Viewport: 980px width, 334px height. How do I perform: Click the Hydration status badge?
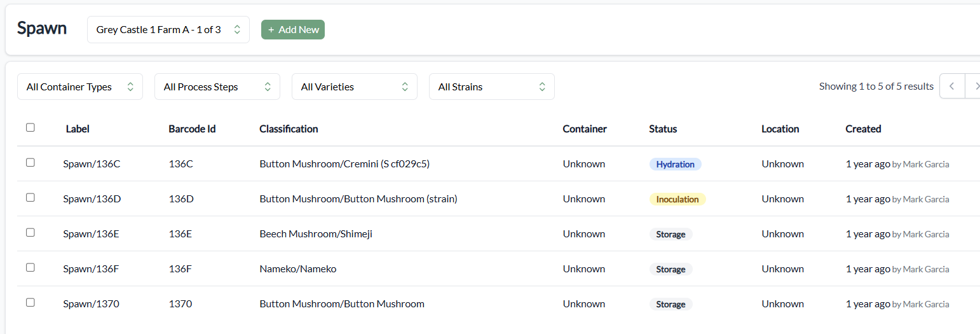click(675, 164)
